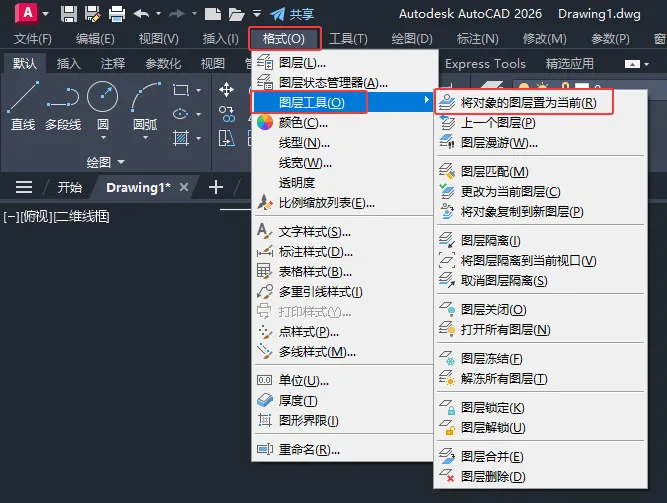Open the 文件(F) menu

click(x=33, y=39)
